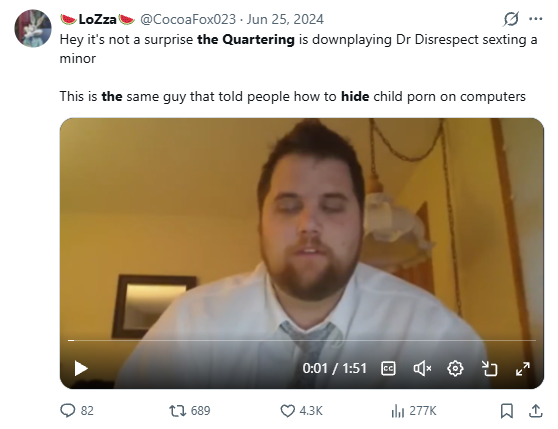The image size is (558, 429).
Task: Open LoZza's profile avatar
Action: click(33, 28)
